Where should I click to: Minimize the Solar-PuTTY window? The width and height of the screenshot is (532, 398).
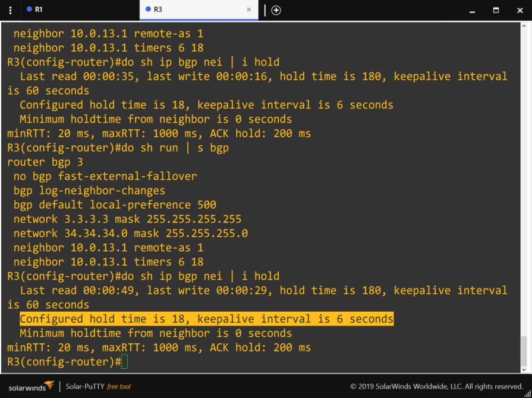point(473,10)
